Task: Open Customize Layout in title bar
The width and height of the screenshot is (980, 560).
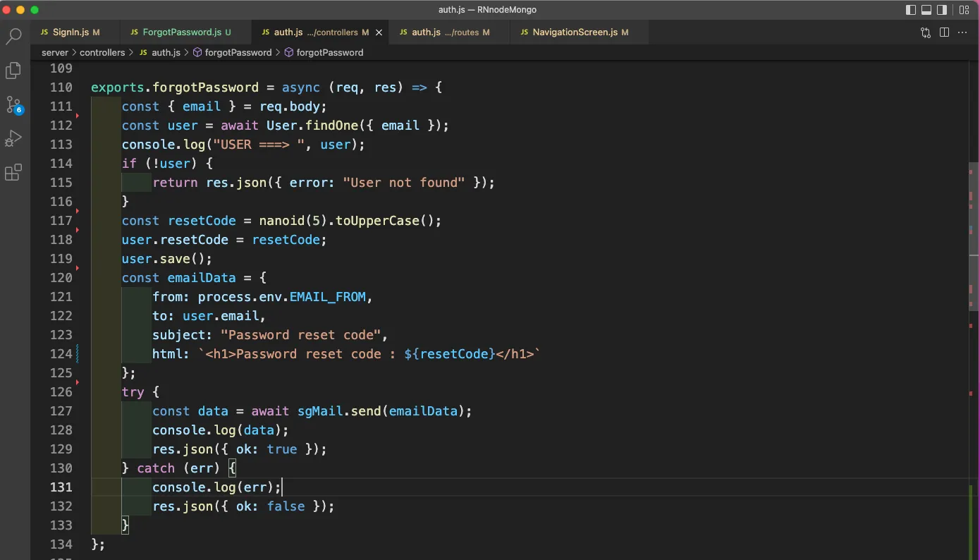Action: tap(964, 10)
